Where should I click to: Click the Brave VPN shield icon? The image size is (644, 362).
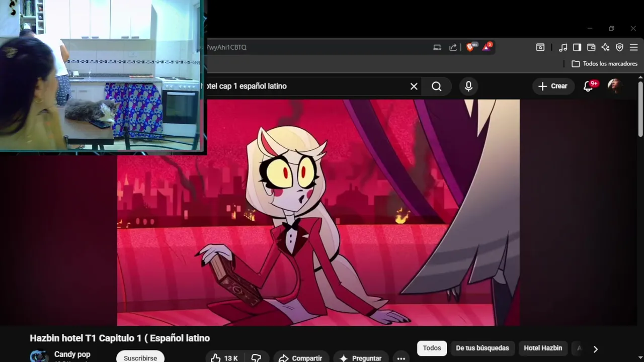(620, 47)
